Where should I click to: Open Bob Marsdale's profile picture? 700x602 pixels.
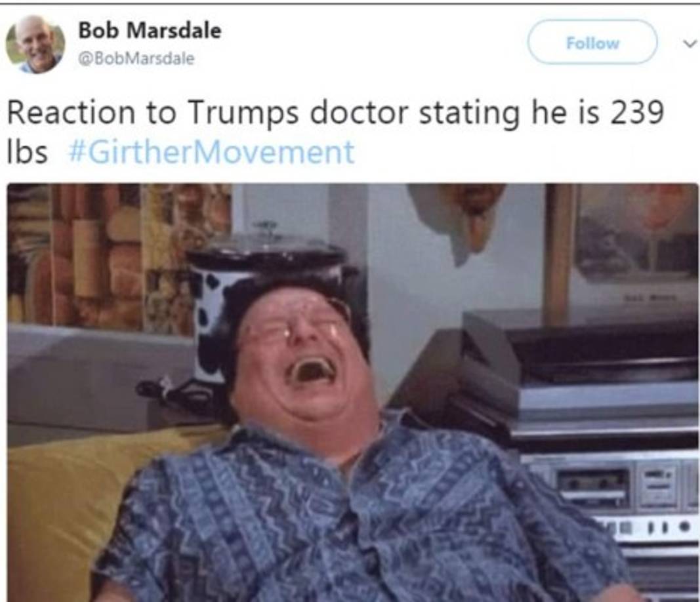35,44
